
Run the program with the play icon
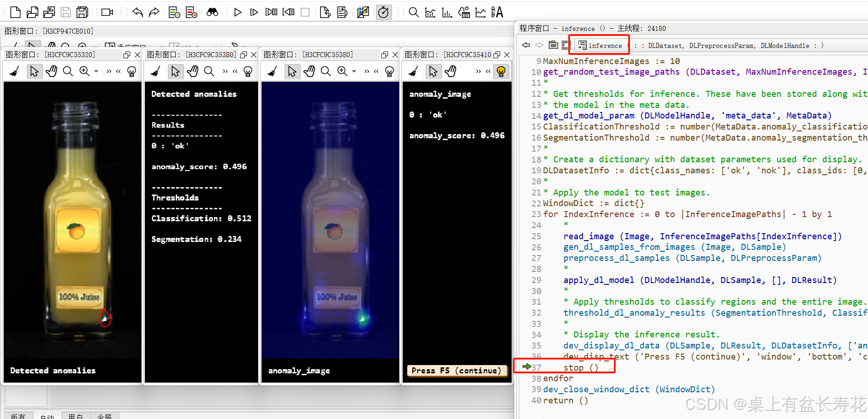click(x=238, y=12)
